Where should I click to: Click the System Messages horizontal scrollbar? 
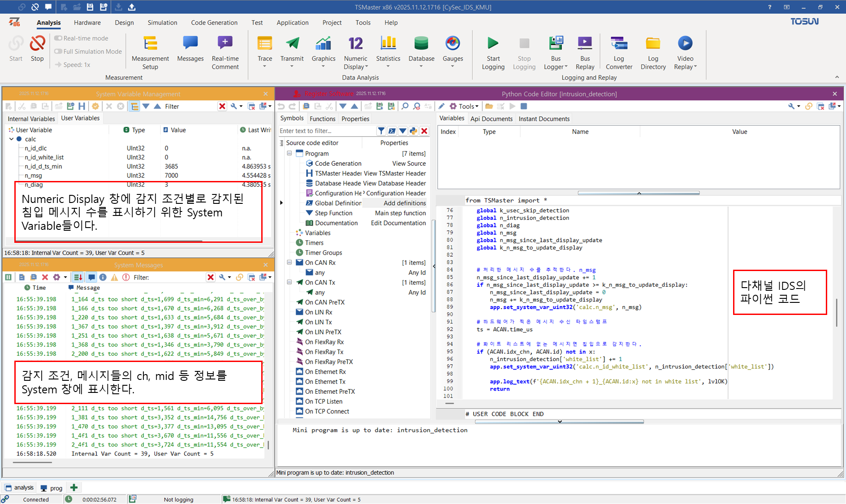tap(32, 461)
